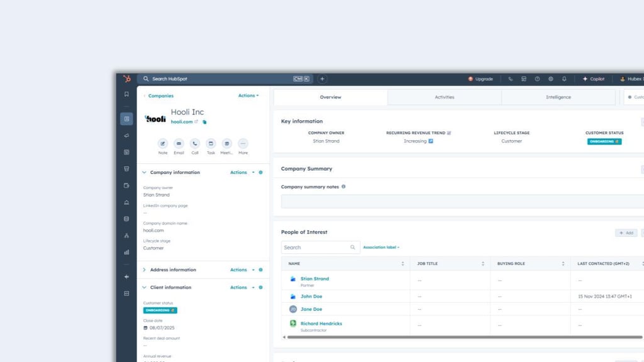The image size is (644, 362).
Task: Click Onboarding badge under Customer Status in Key information
Action: click(x=604, y=141)
